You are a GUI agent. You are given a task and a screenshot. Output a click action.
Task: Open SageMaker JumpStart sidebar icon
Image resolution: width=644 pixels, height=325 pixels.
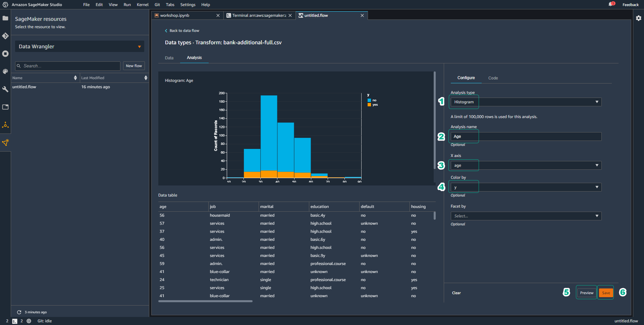tap(5, 125)
